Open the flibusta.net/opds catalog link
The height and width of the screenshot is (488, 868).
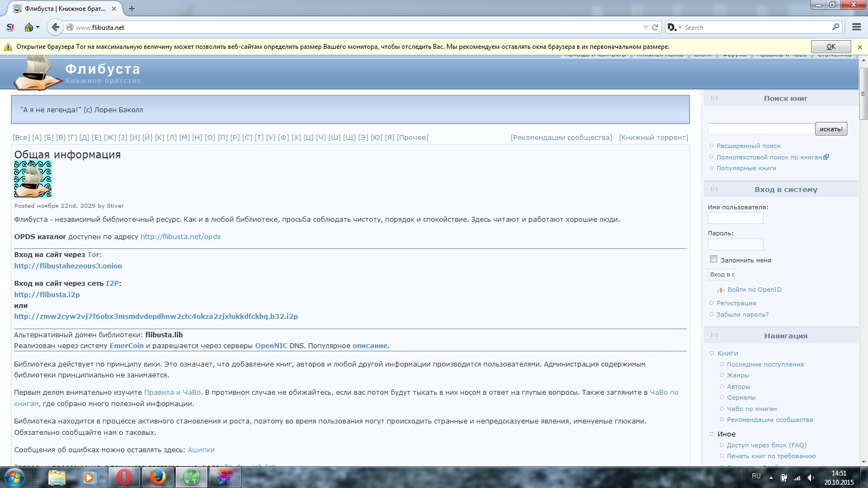[x=180, y=237]
